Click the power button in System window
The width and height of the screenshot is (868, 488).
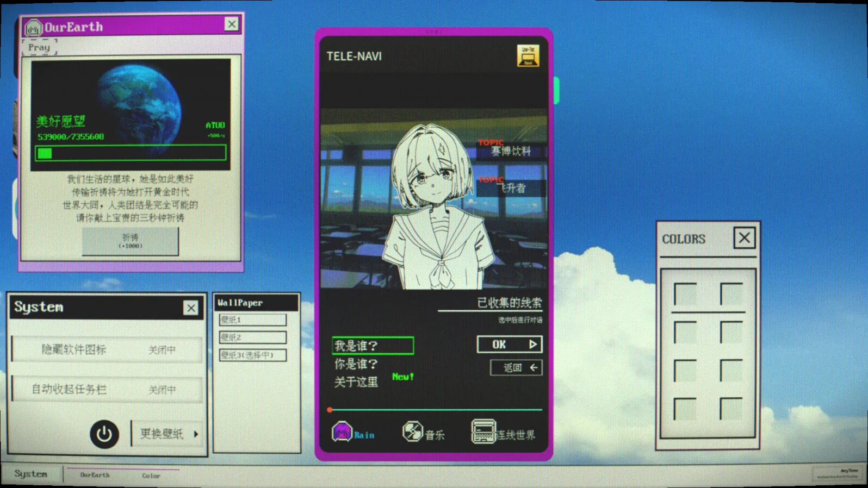click(104, 434)
